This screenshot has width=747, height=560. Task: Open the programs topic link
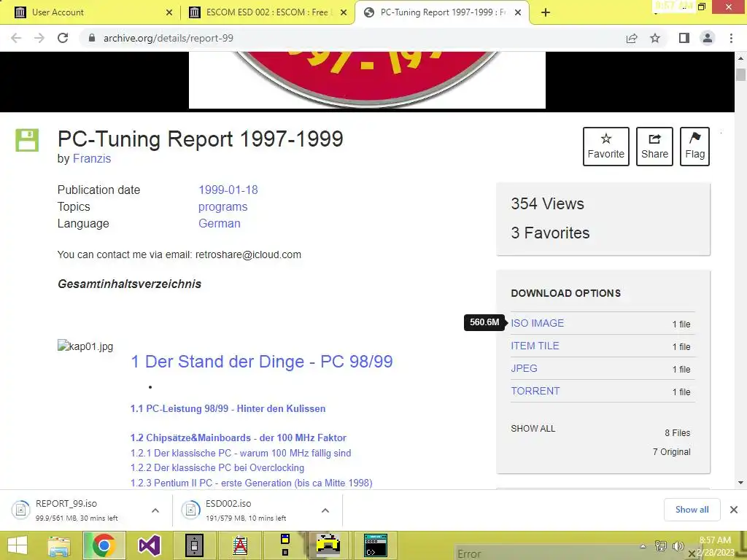coord(223,206)
